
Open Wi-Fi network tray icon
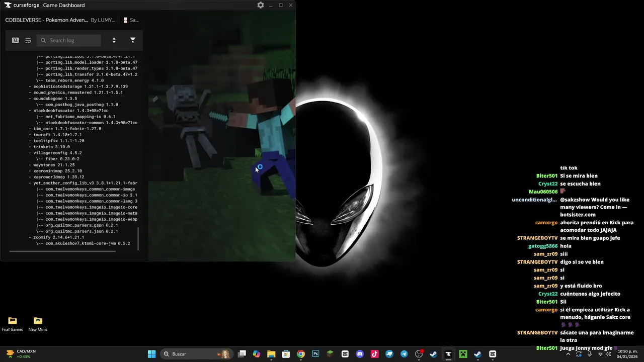pos(600,354)
